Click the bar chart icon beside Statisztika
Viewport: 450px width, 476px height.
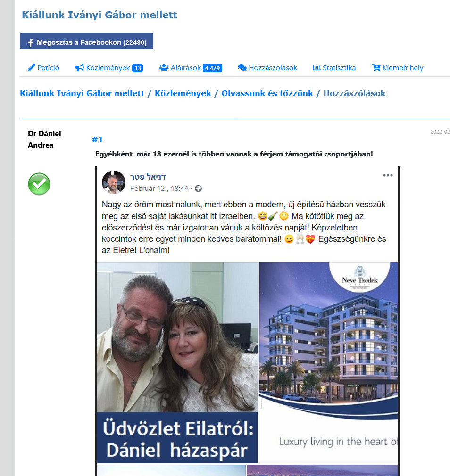click(x=317, y=67)
